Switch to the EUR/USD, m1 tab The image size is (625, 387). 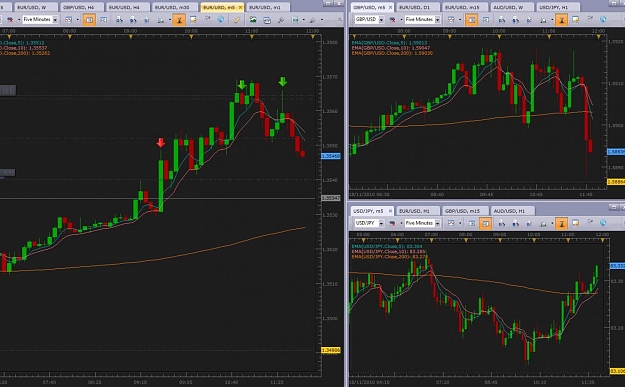[268, 7]
